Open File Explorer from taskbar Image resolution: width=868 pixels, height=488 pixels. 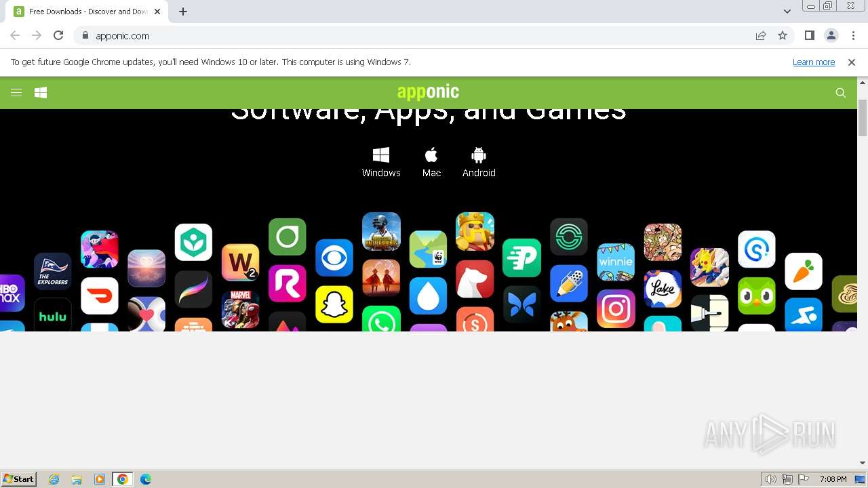point(77,479)
